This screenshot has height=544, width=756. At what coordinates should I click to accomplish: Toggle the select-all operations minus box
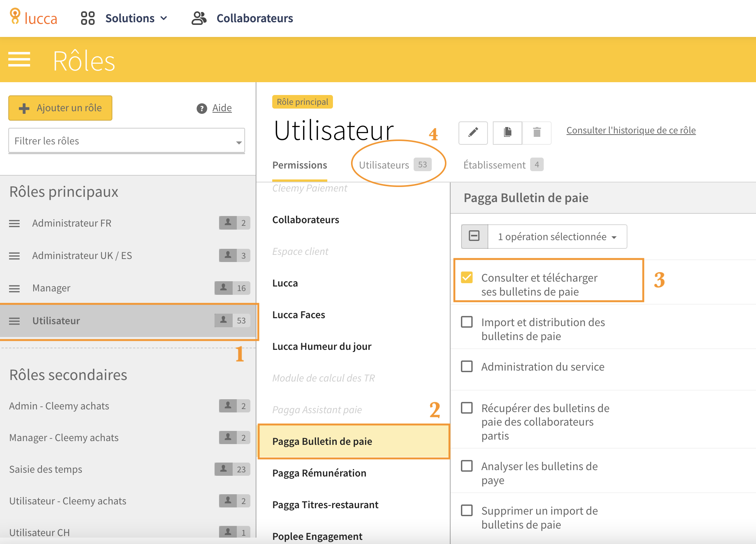pos(474,236)
